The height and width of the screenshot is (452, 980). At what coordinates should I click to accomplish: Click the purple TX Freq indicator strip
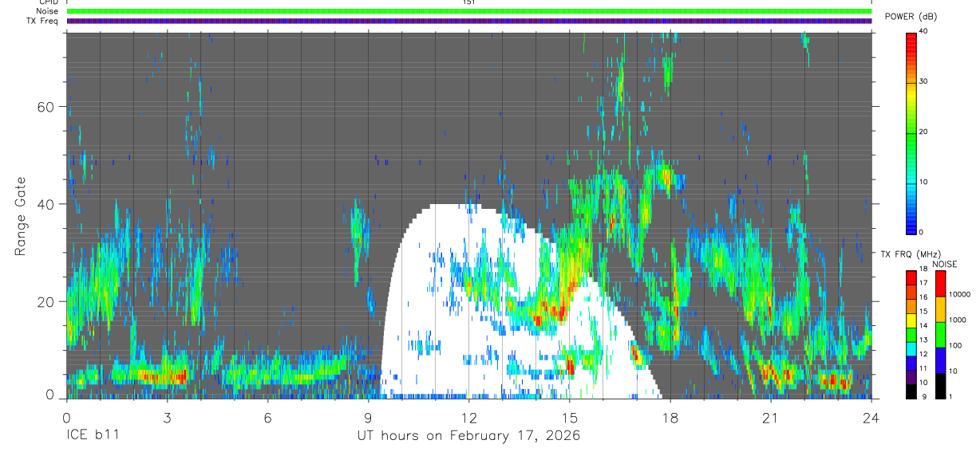[469, 21]
